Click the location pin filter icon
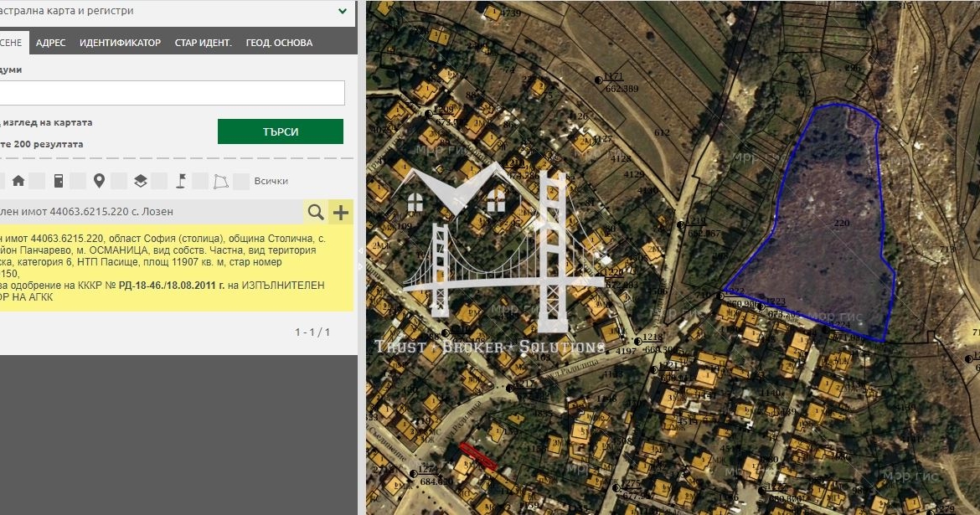This screenshot has width=980, height=515. (x=99, y=181)
